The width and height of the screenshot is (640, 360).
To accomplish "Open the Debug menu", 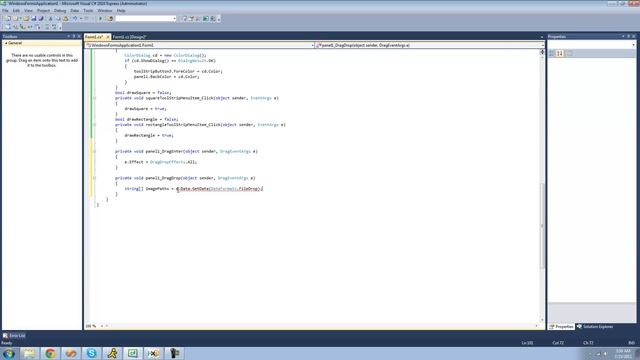I will pos(60,11).
